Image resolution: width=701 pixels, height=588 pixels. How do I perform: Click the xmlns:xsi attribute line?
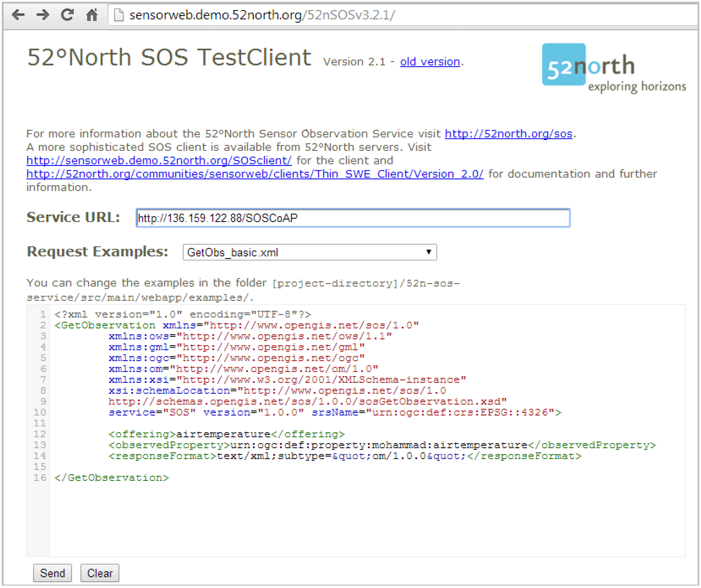pos(287,380)
